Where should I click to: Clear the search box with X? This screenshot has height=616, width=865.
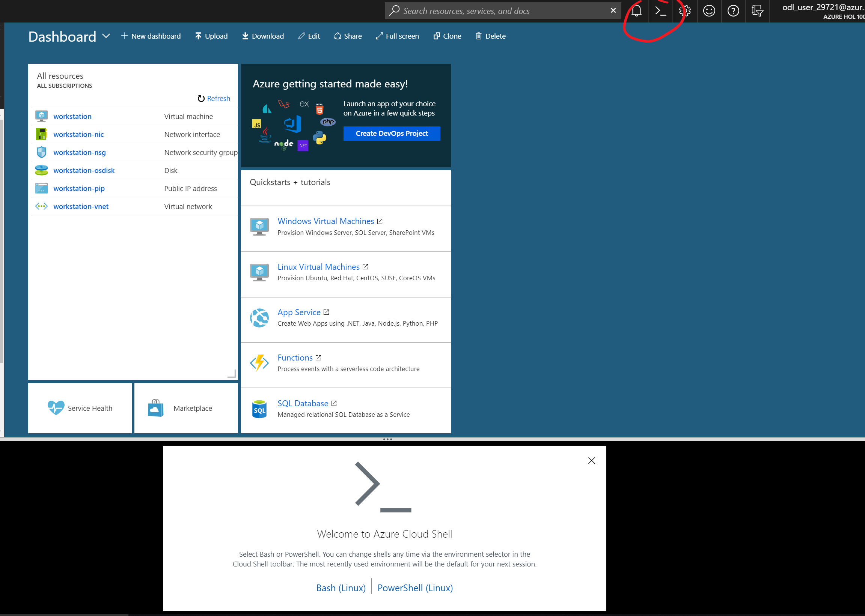click(613, 11)
